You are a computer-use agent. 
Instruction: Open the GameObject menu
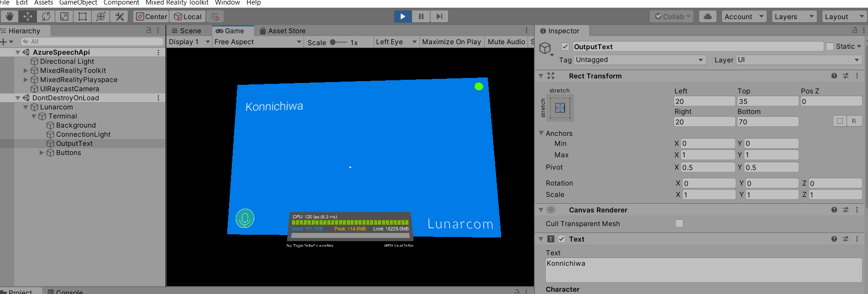point(78,3)
